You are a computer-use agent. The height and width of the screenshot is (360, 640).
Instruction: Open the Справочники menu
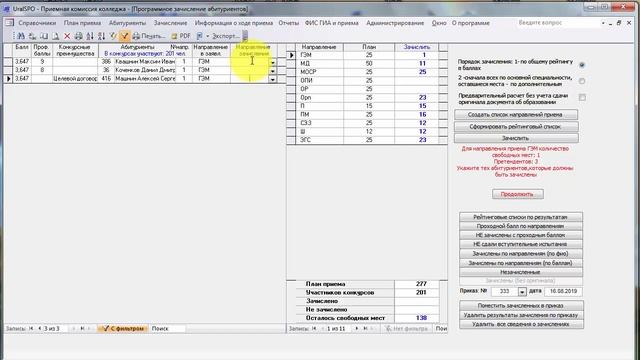coord(37,23)
